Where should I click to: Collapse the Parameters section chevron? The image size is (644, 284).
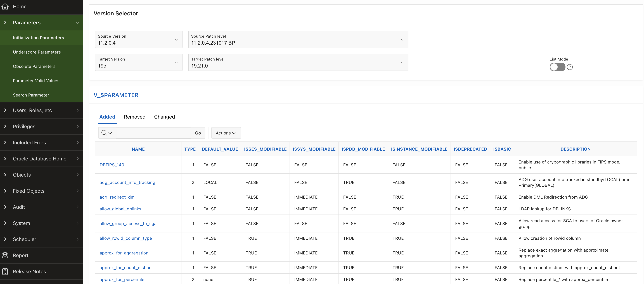click(77, 23)
